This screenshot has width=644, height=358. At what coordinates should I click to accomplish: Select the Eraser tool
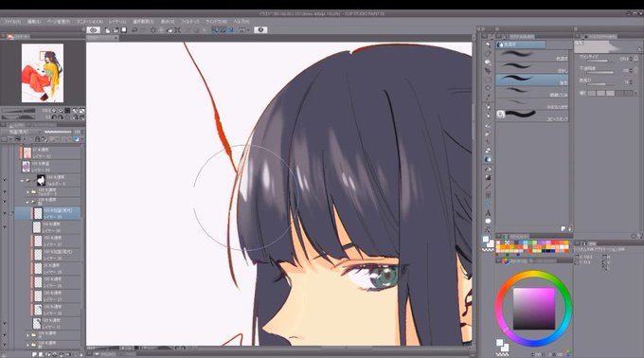click(488, 151)
